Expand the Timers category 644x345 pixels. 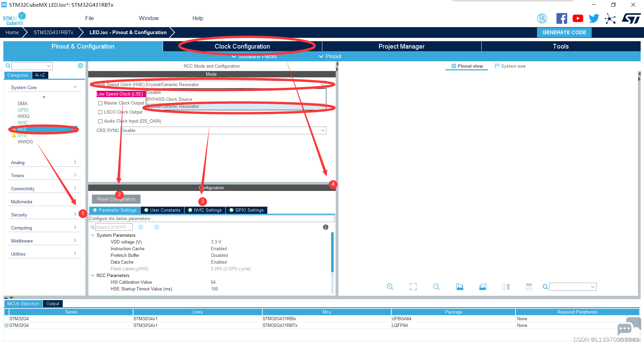click(x=75, y=175)
